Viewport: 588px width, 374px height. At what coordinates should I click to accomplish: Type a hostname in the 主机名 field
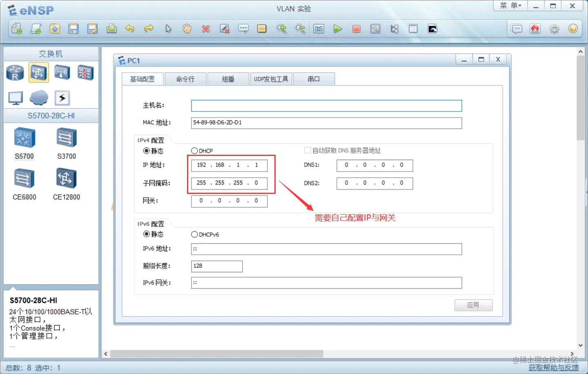coord(326,105)
